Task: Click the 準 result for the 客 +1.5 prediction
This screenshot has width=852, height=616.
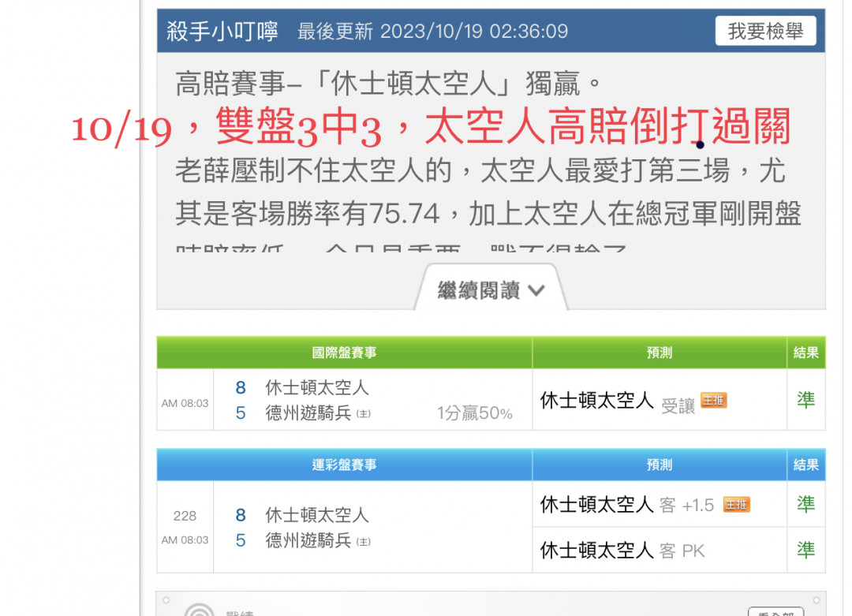Action: tap(805, 504)
